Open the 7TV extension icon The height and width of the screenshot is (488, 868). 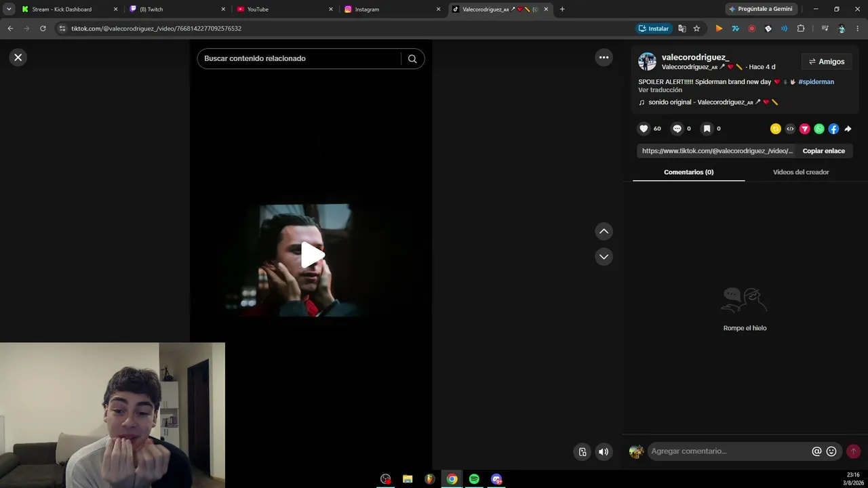pyautogui.click(x=735, y=28)
